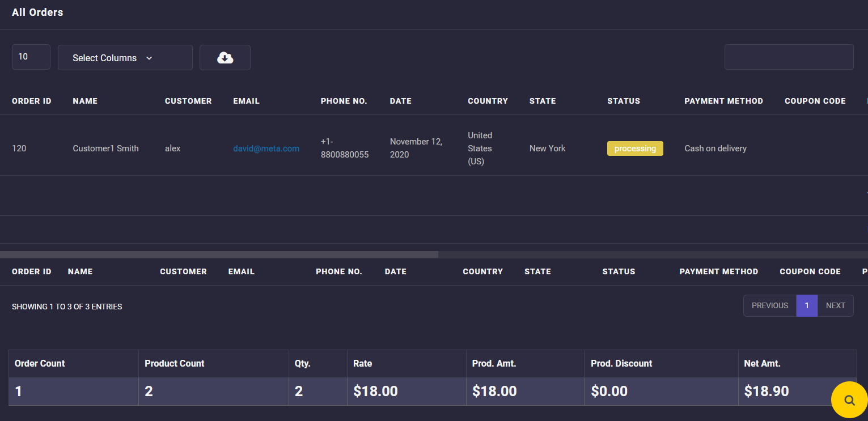Click the yellow processing status badge
The image size is (868, 421).
634,148
